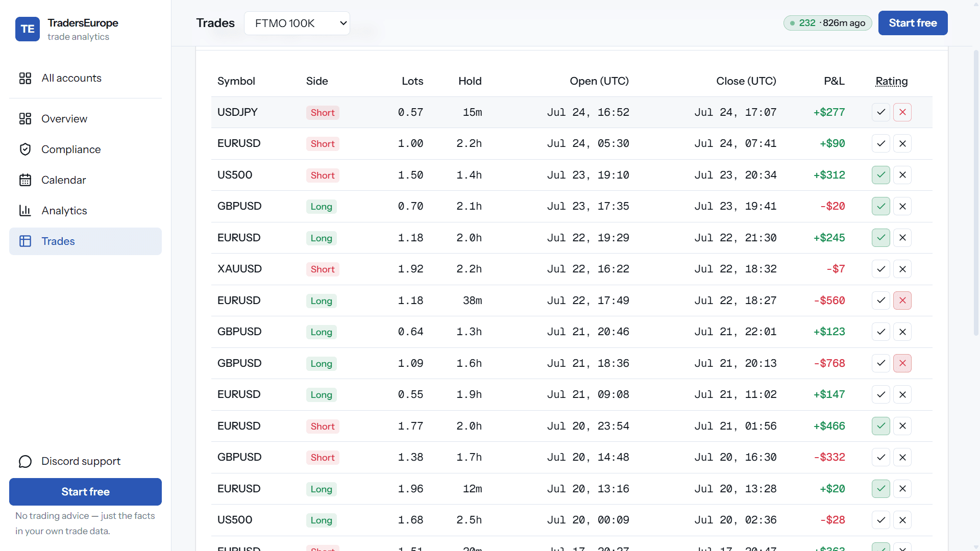This screenshot has height=551, width=980.
Task: Click the TE logo icon
Action: point(28,29)
